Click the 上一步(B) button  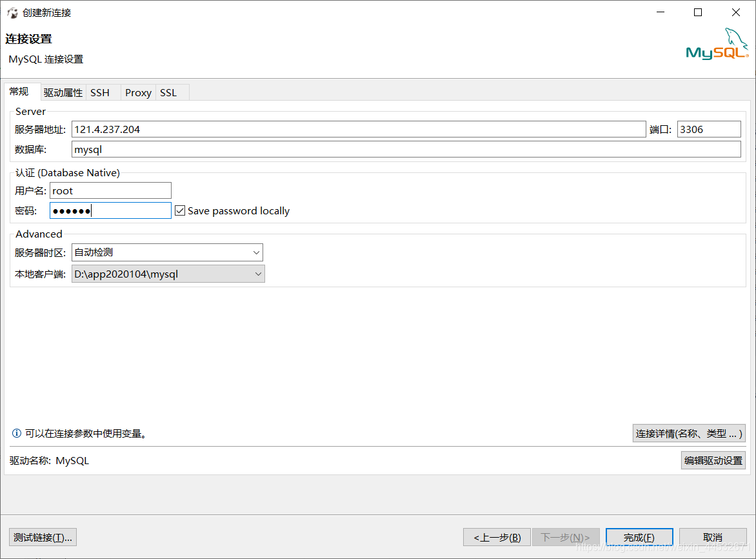[x=497, y=537]
